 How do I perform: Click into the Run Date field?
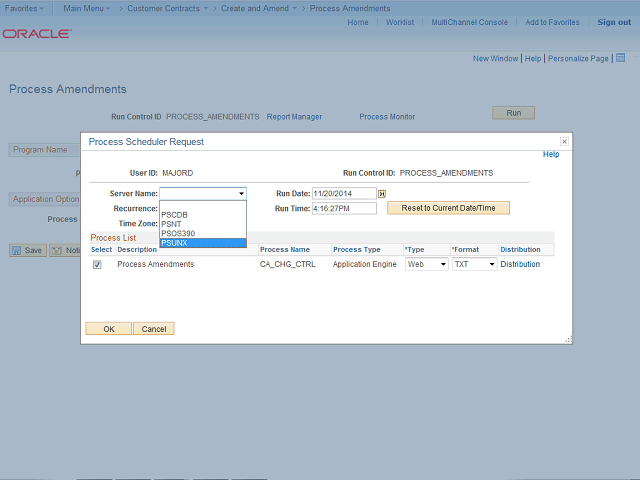pos(344,193)
